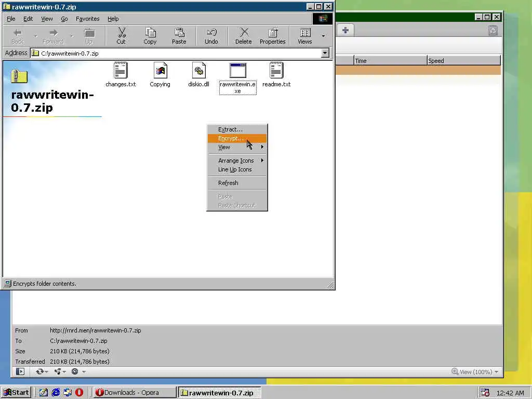Screen dimensions: 532x399
Task: Click the Views toolbar button
Action: coord(304,36)
